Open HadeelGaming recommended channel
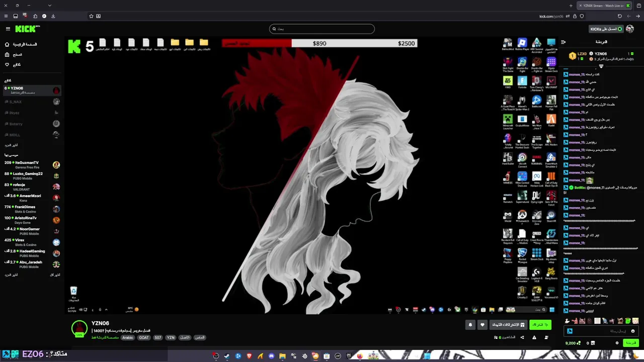 (x=32, y=253)
